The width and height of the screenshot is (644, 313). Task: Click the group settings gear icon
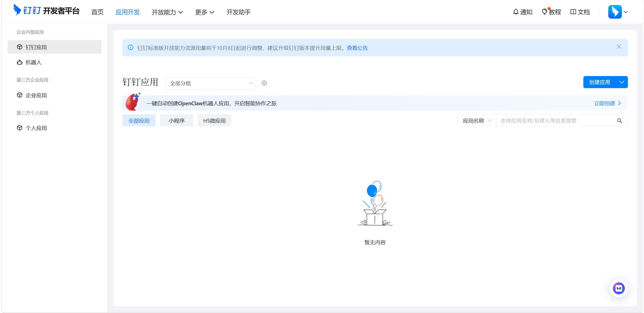pyautogui.click(x=264, y=83)
